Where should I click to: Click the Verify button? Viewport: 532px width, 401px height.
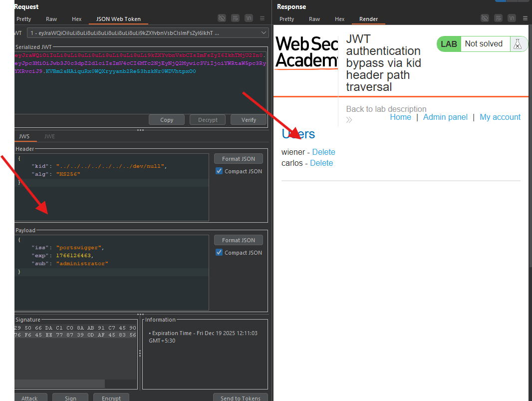[249, 120]
